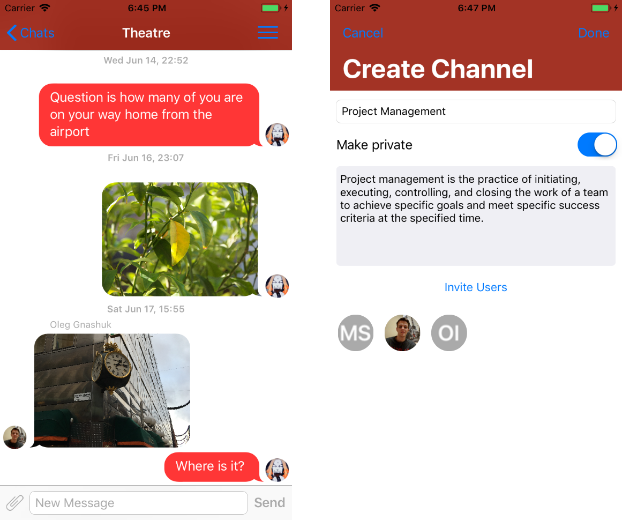623x521 pixels.
Task: Tap the "Where is it?" message bubble
Action: coord(210,466)
